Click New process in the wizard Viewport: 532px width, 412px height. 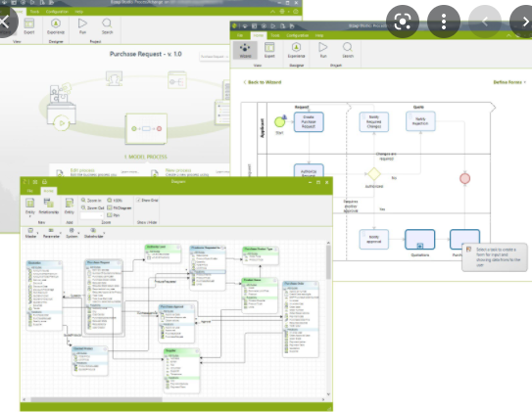click(x=178, y=170)
